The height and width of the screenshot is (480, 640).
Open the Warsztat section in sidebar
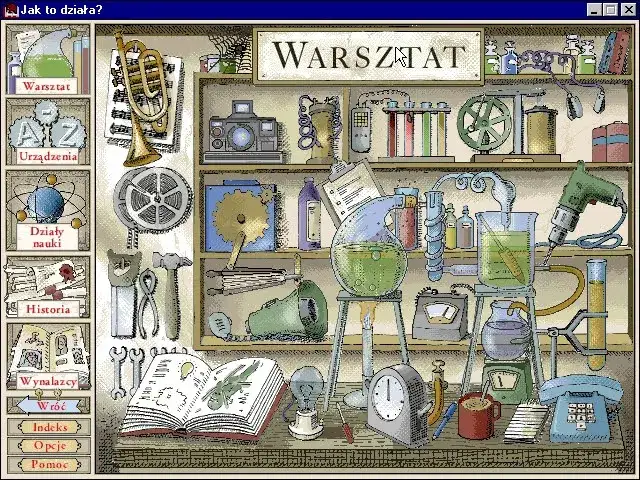click(x=47, y=60)
